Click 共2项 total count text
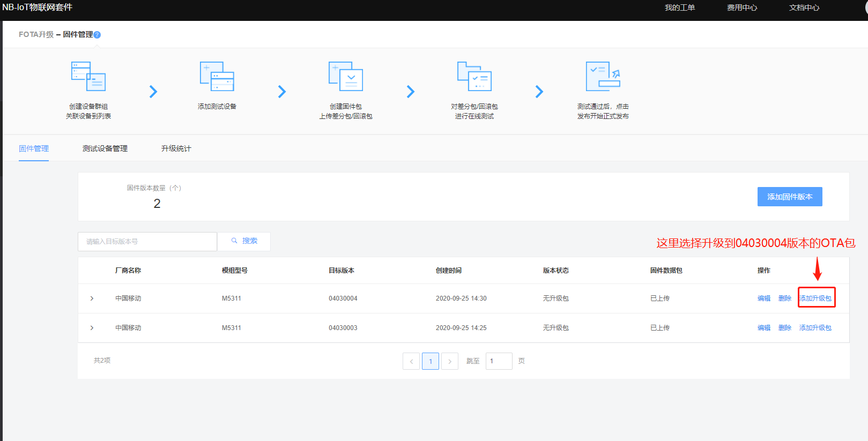The height and width of the screenshot is (441, 868). point(102,361)
